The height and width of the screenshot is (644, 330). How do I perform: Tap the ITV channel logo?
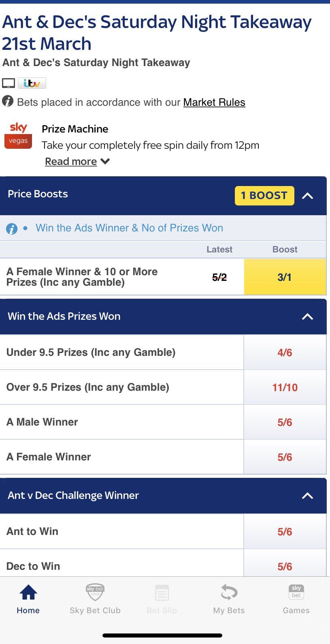(32, 83)
